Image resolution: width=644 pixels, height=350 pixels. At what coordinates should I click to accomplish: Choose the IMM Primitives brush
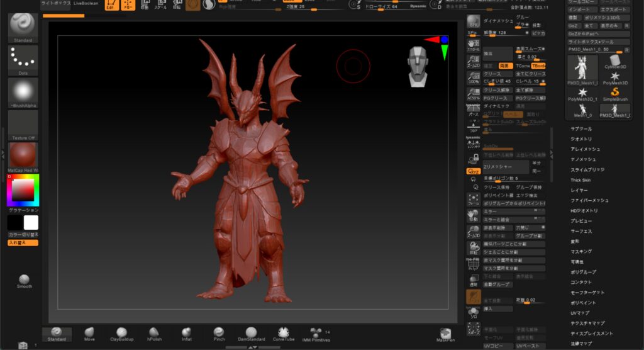point(316,335)
